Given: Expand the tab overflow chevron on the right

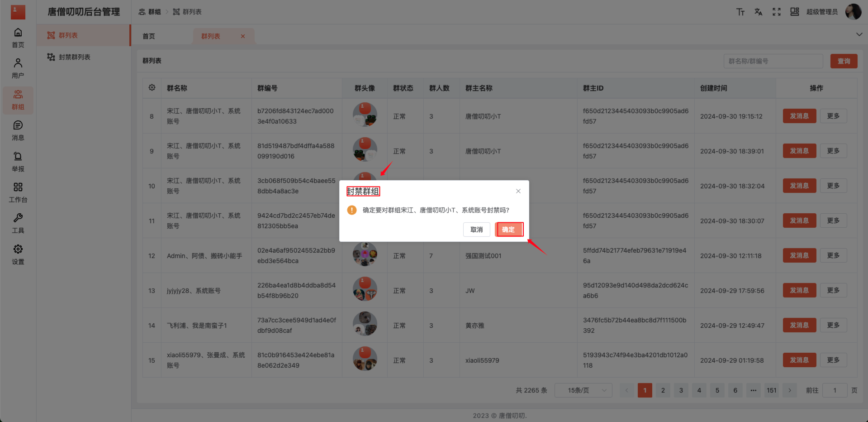Looking at the screenshot, I should (x=859, y=34).
